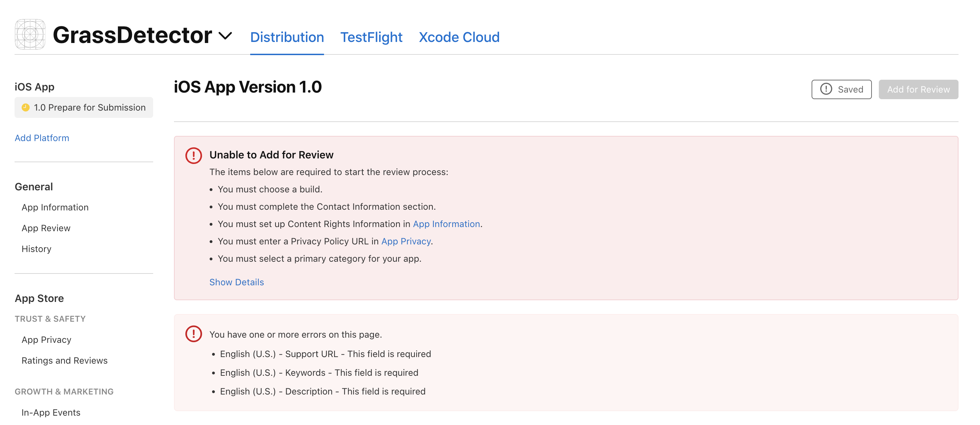The height and width of the screenshot is (425, 980).
Task: Open the Xcode Cloud tab
Action: [459, 37]
